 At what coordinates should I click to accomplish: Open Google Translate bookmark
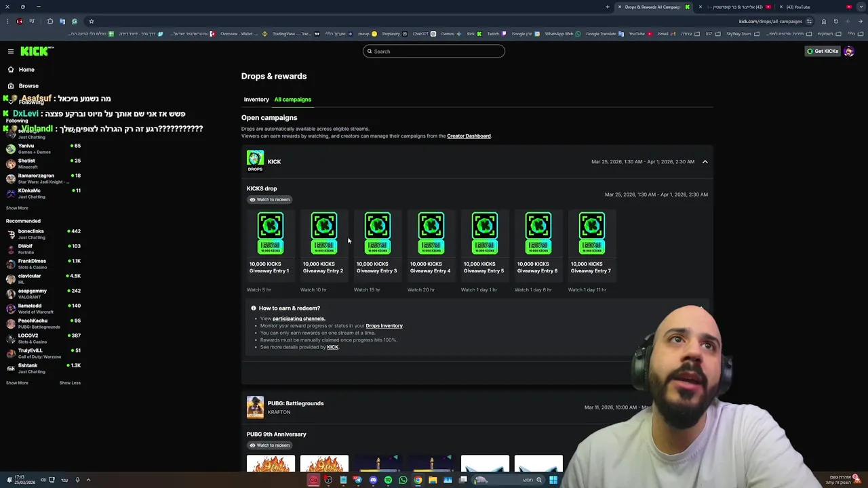605,34
